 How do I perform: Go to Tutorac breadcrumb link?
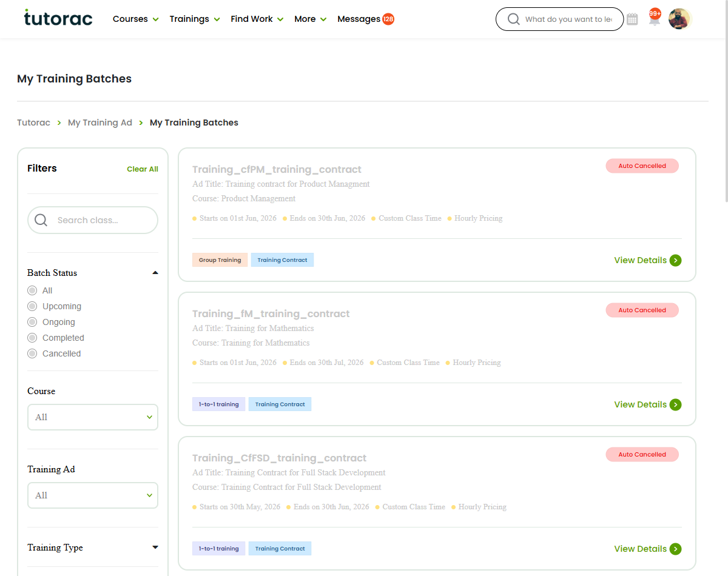click(33, 122)
